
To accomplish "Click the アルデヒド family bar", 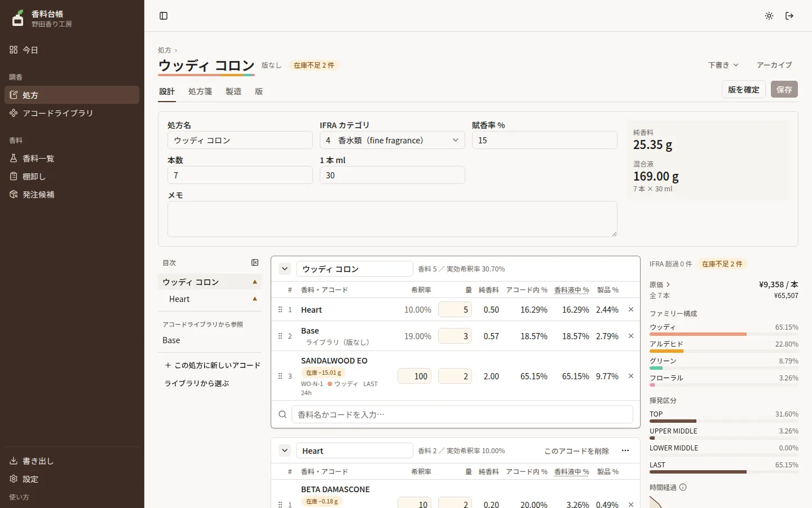I will pos(724,351).
